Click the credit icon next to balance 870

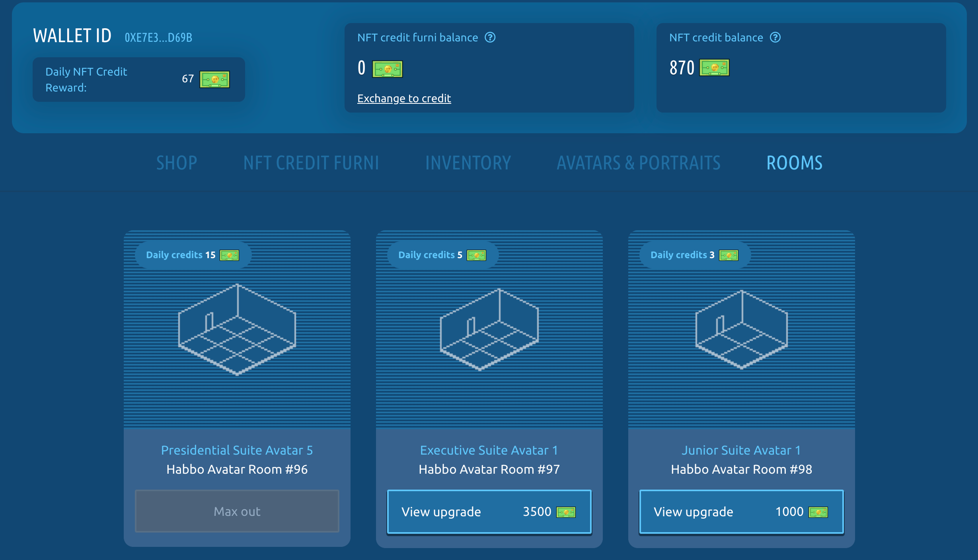(714, 68)
